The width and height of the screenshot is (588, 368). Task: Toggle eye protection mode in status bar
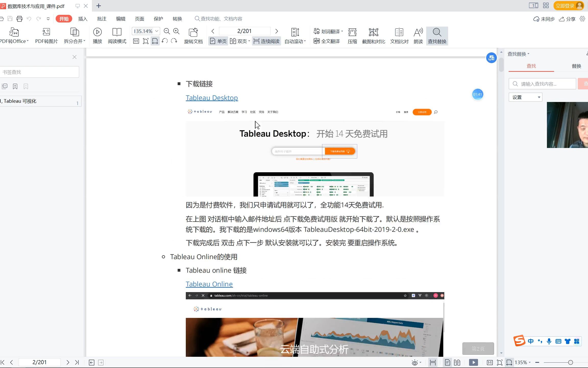pyautogui.click(x=415, y=362)
